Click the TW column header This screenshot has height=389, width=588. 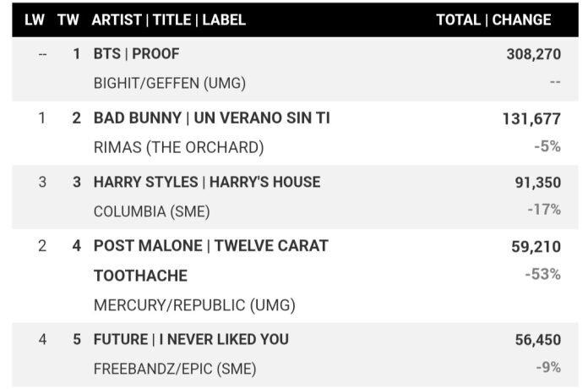pyautogui.click(x=68, y=19)
